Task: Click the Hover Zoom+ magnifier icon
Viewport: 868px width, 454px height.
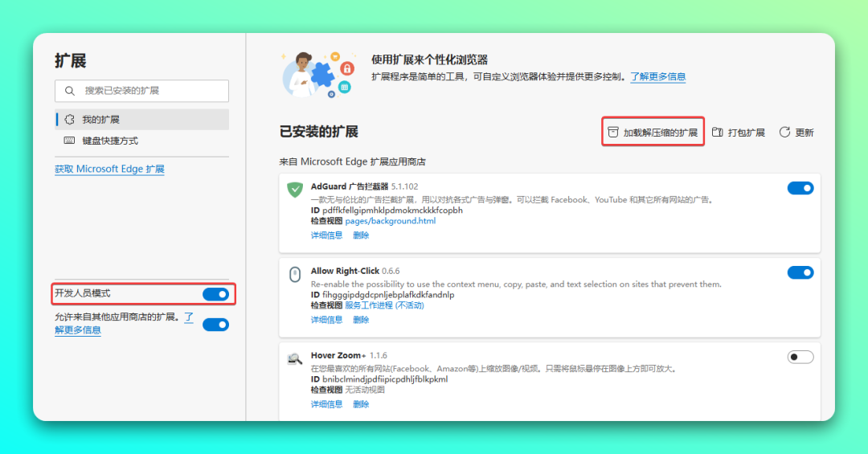Action: point(295,358)
